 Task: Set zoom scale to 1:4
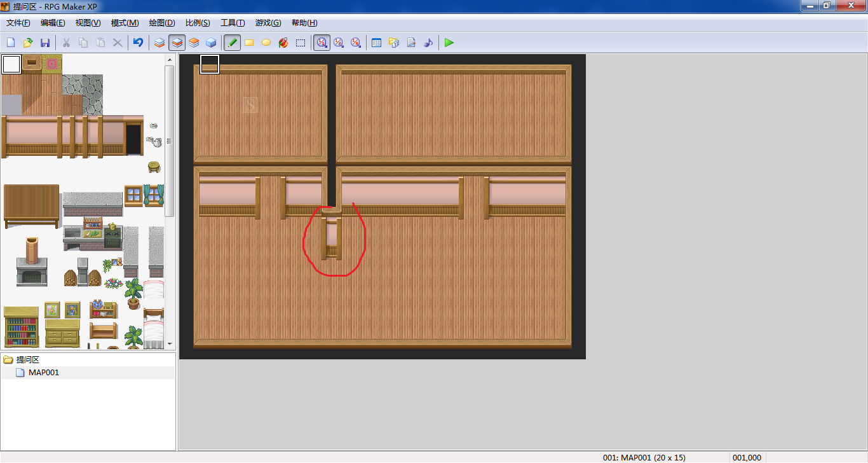tap(356, 43)
